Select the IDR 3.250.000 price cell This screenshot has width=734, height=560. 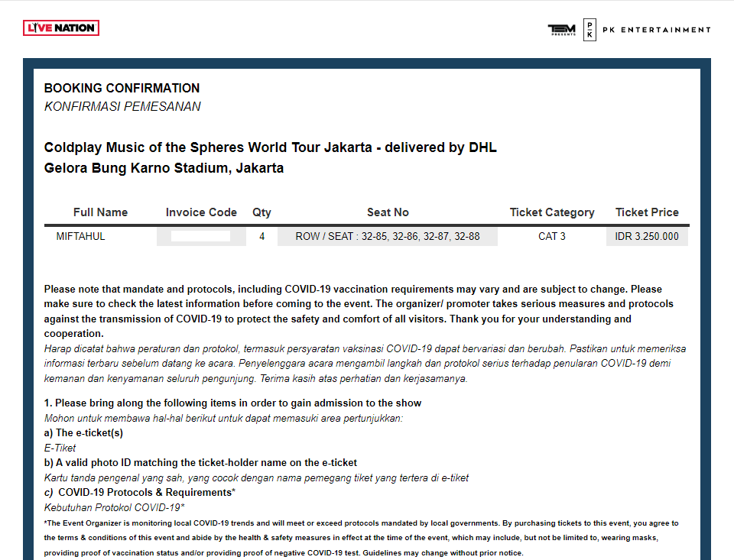(647, 236)
